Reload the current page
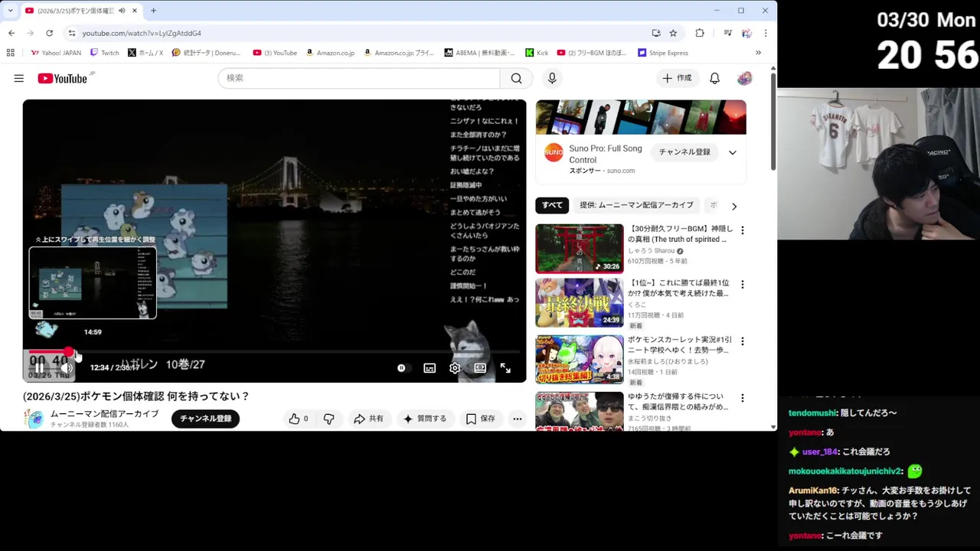980x551 pixels. 49,33
